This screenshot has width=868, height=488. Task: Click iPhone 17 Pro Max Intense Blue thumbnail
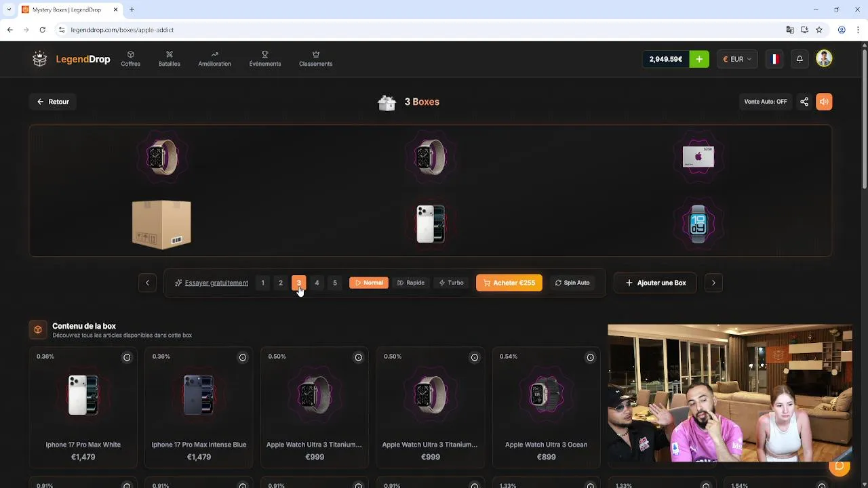click(x=199, y=394)
